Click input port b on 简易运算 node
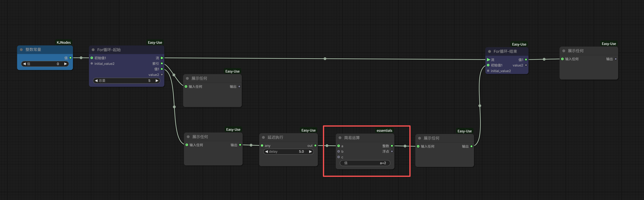The image size is (644, 200). click(339, 151)
